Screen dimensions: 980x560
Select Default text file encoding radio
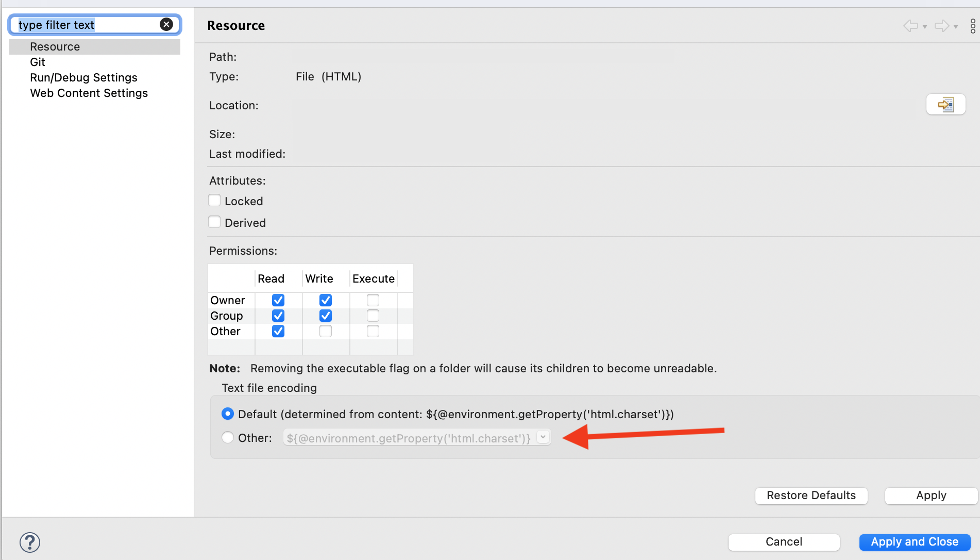click(228, 414)
